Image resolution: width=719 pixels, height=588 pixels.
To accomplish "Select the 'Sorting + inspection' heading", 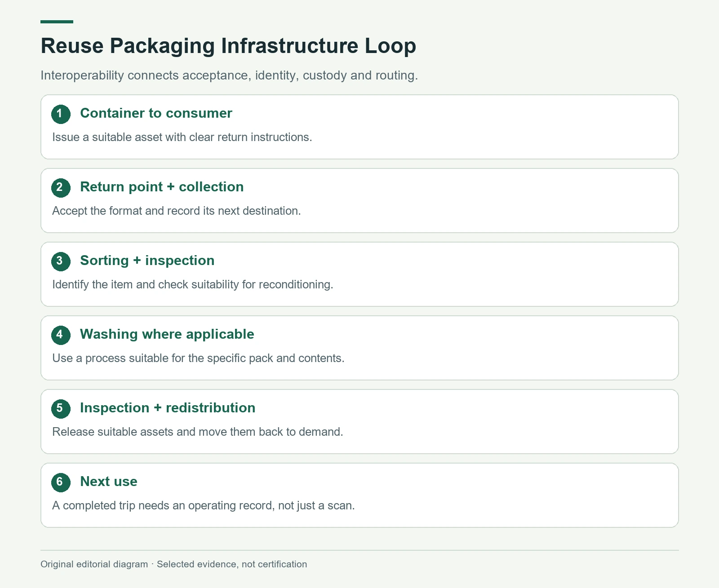I will (x=147, y=261).
